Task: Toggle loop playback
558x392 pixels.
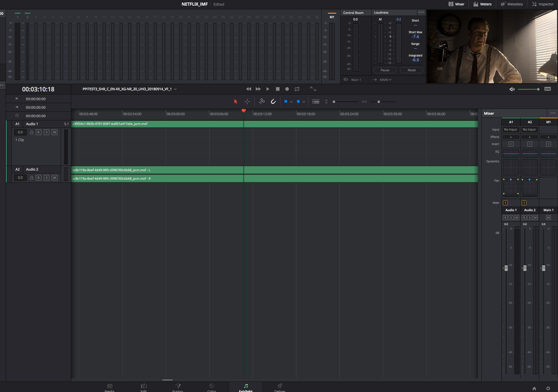Action: tap(297, 89)
